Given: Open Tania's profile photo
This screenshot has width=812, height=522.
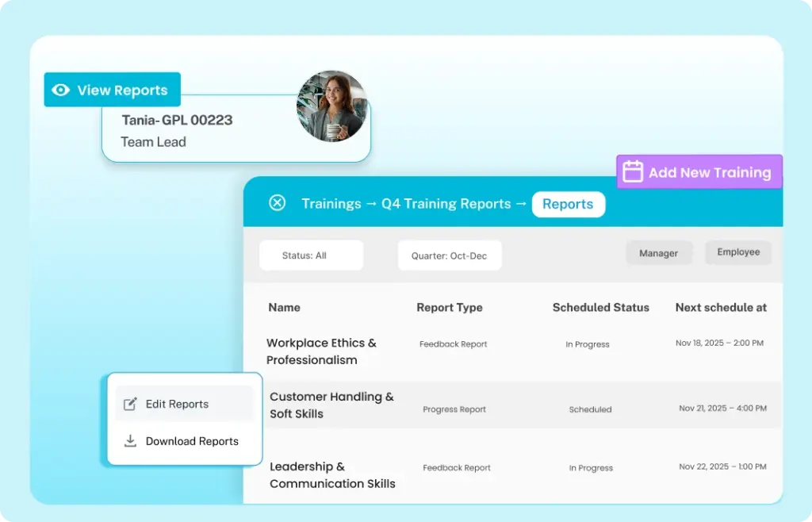Looking at the screenshot, I should click(331, 106).
